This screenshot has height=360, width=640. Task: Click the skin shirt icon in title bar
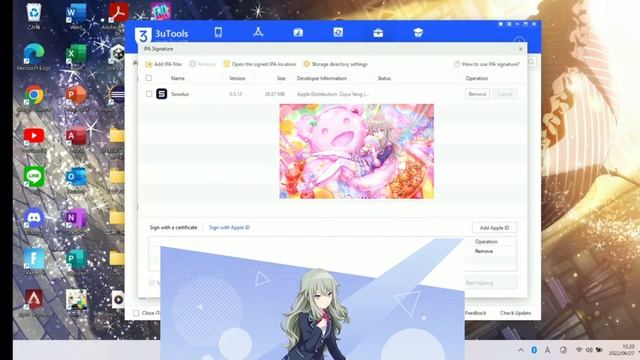[500, 24]
